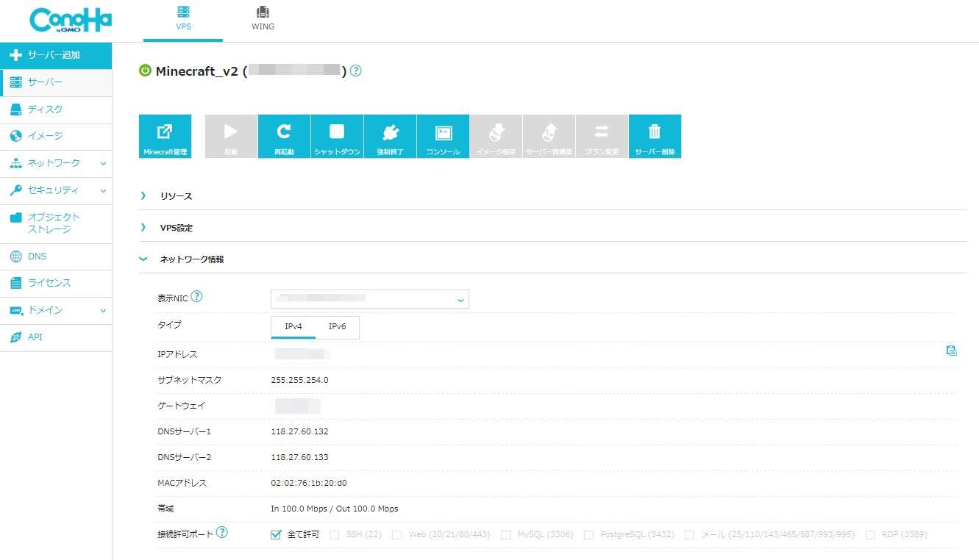Viewport: 979px width, 560px height.
Task: Click the ConoHa logo
Action: [x=71, y=20]
